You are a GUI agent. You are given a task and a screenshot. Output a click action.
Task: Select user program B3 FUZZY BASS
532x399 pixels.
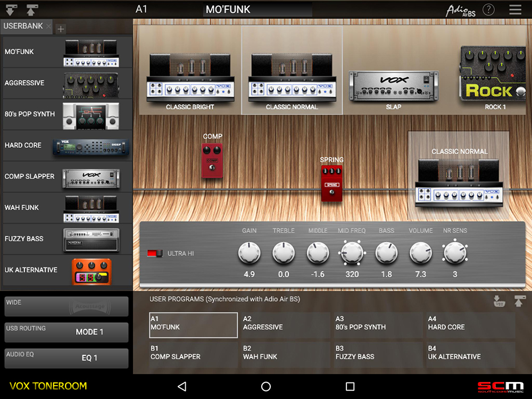click(378, 354)
